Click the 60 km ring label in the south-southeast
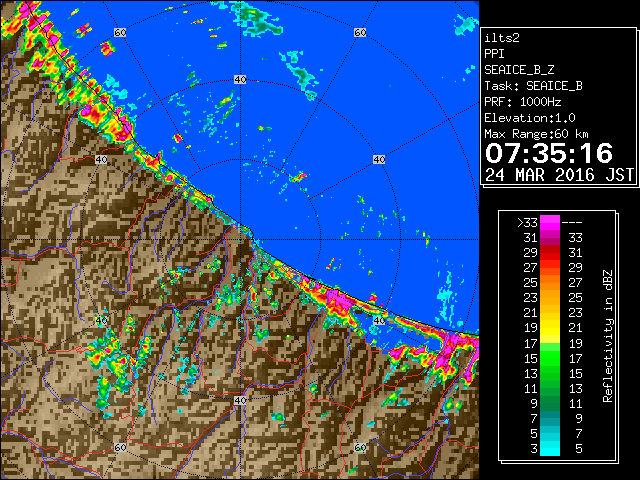The image size is (640, 480). (x=360, y=448)
